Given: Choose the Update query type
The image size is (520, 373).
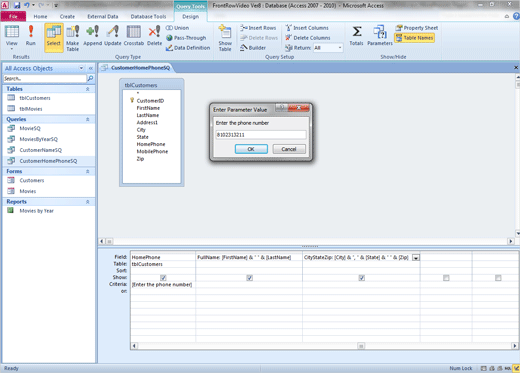Looking at the screenshot, I should 113,35.
